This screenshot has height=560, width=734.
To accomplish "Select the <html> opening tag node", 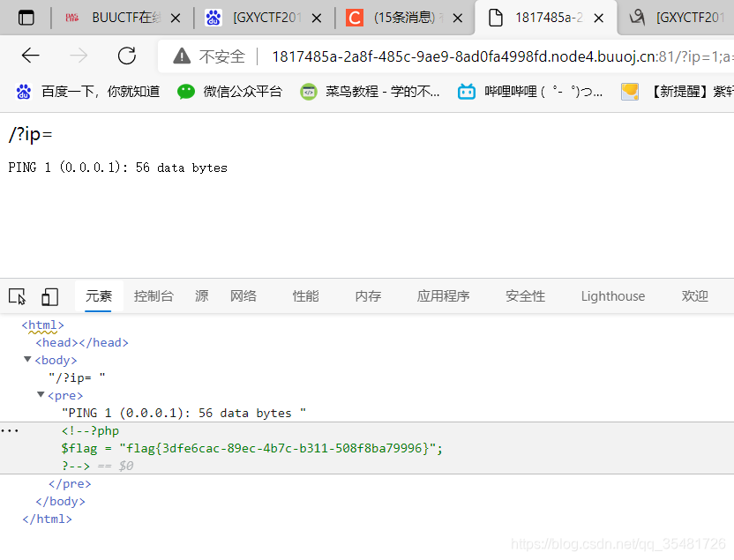I will (42, 325).
